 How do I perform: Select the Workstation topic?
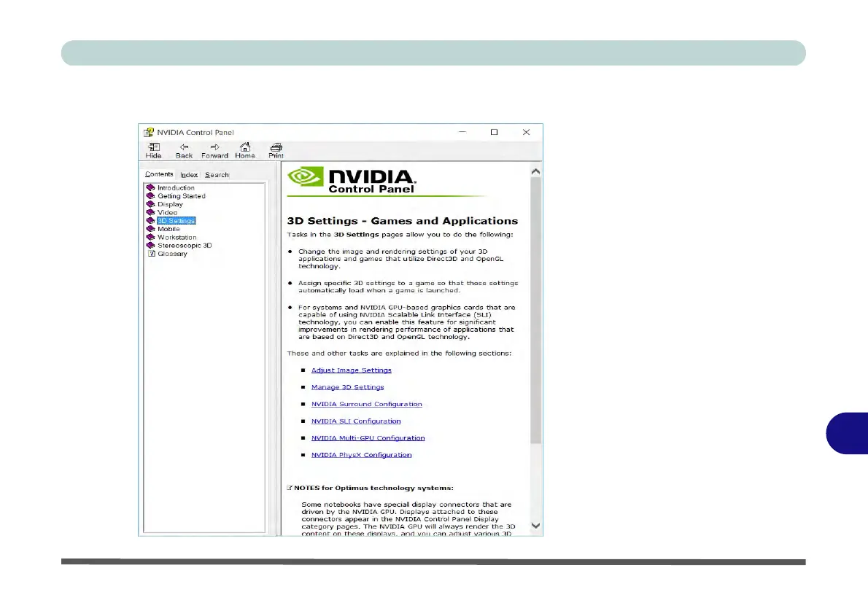click(177, 238)
